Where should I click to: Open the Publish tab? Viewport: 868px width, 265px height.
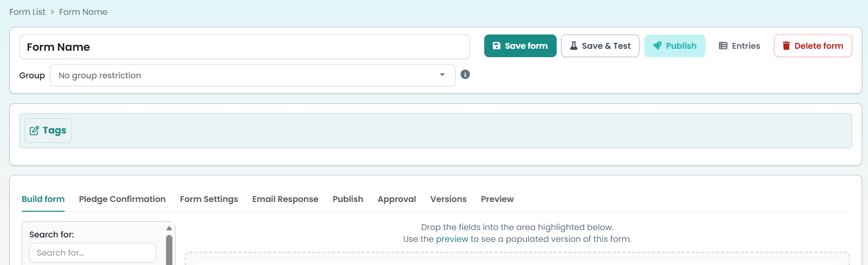pyautogui.click(x=348, y=199)
